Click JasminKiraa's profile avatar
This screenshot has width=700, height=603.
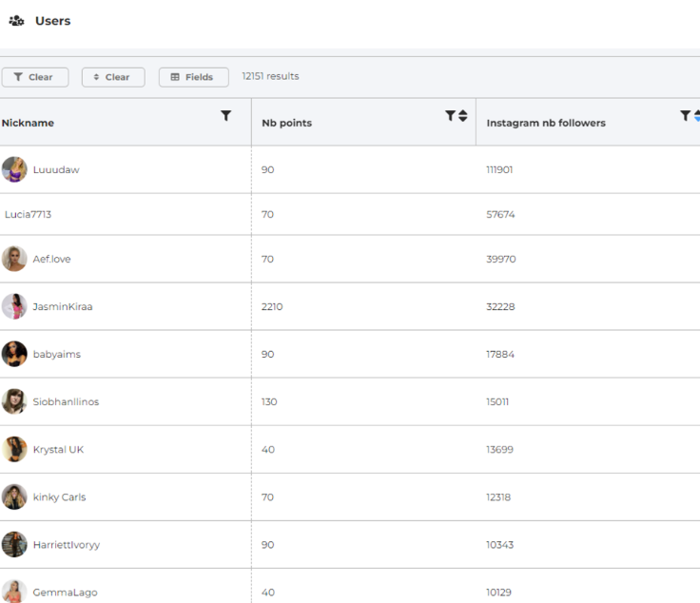point(14,306)
